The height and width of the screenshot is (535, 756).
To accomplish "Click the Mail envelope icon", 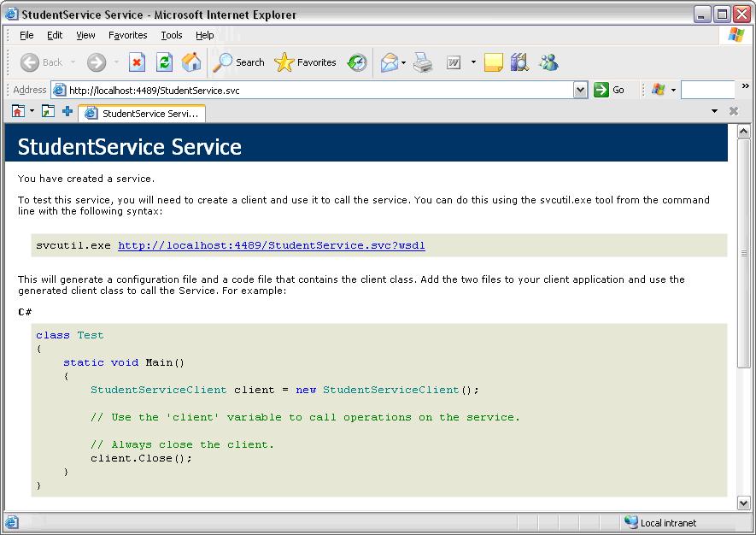I will pos(390,62).
